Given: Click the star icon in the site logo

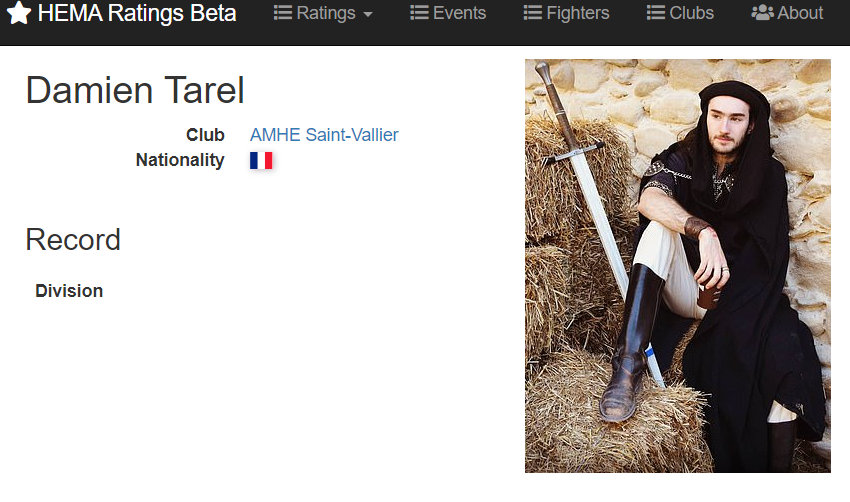Looking at the screenshot, I should pyautogui.click(x=19, y=13).
